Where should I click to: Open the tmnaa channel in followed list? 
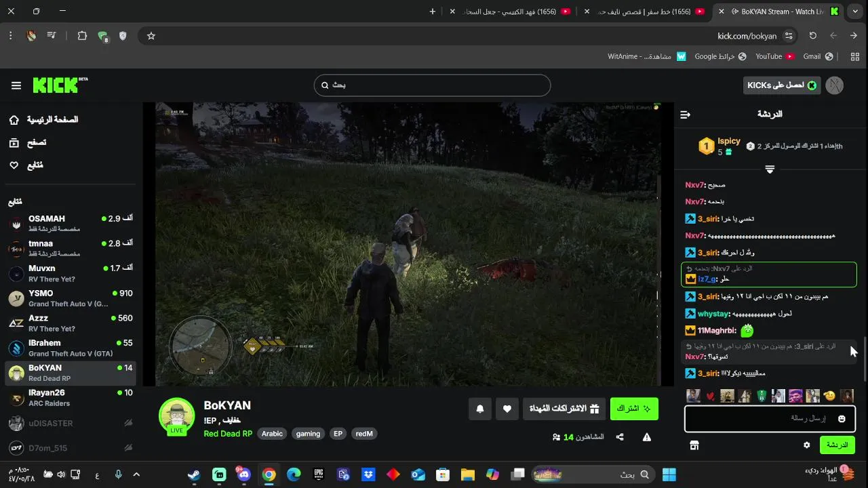coord(70,249)
